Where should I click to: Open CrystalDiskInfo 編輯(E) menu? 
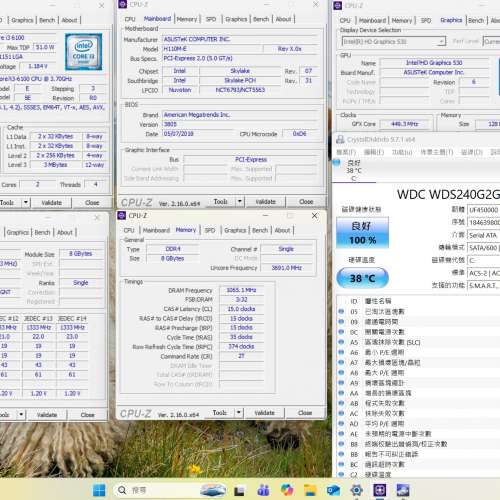click(374, 152)
